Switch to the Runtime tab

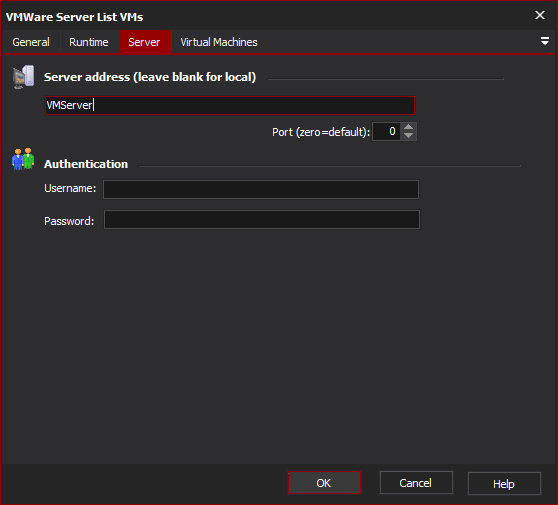pyautogui.click(x=89, y=42)
